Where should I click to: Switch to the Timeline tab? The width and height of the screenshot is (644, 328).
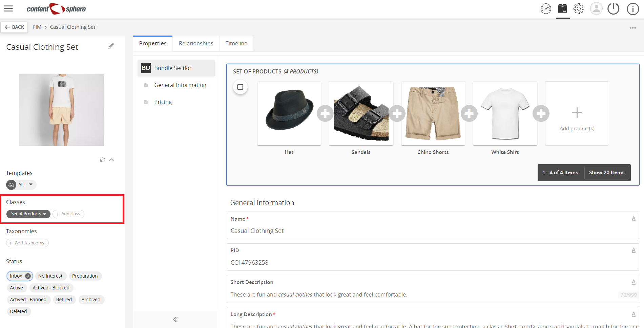(x=236, y=43)
